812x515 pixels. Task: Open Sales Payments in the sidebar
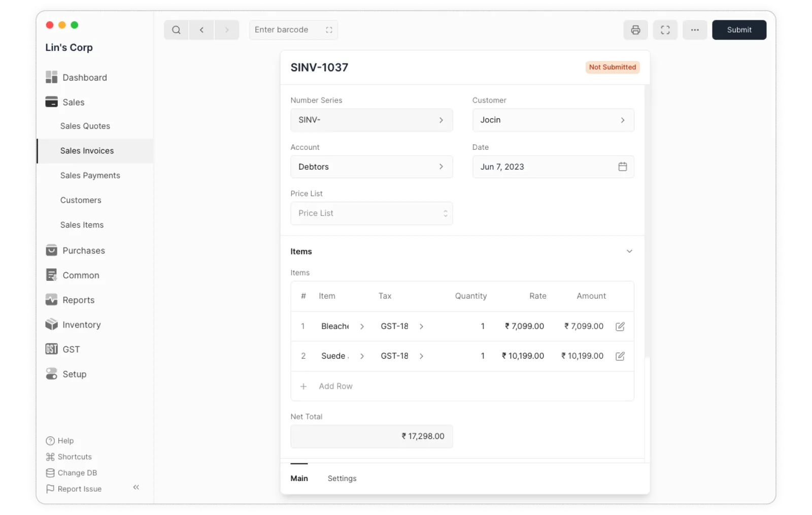pyautogui.click(x=90, y=175)
